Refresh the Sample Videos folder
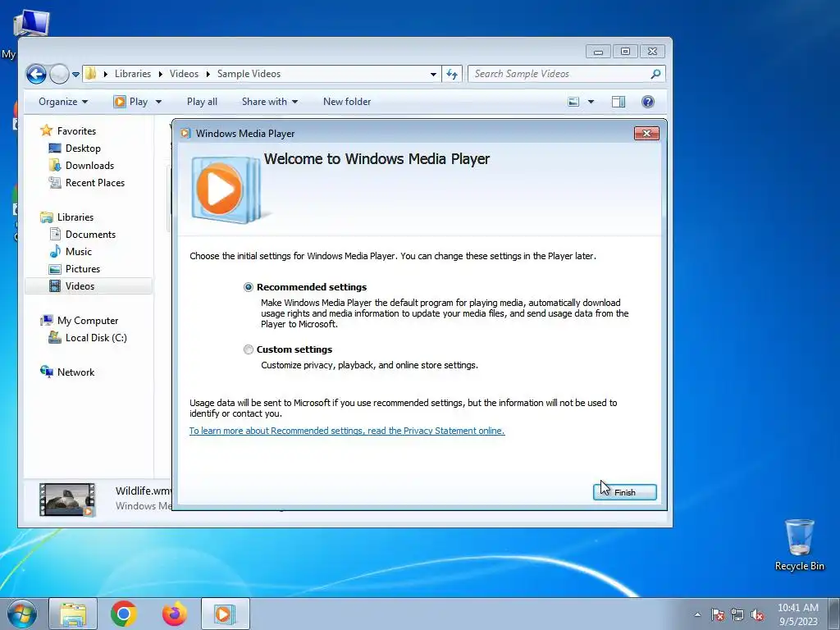 point(452,74)
